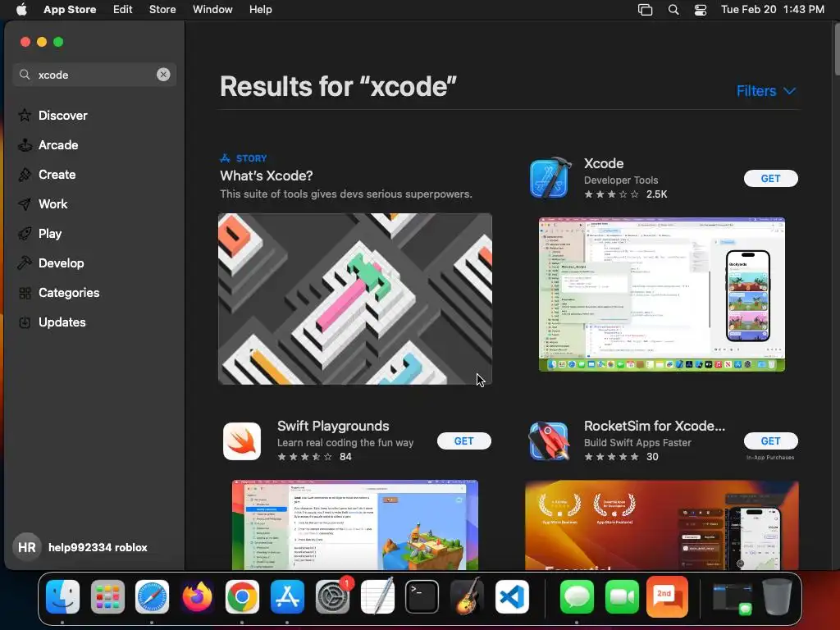Viewport: 840px width, 630px height.
Task: Get Swift Playgrounds
Action: (x=464, y=441)
